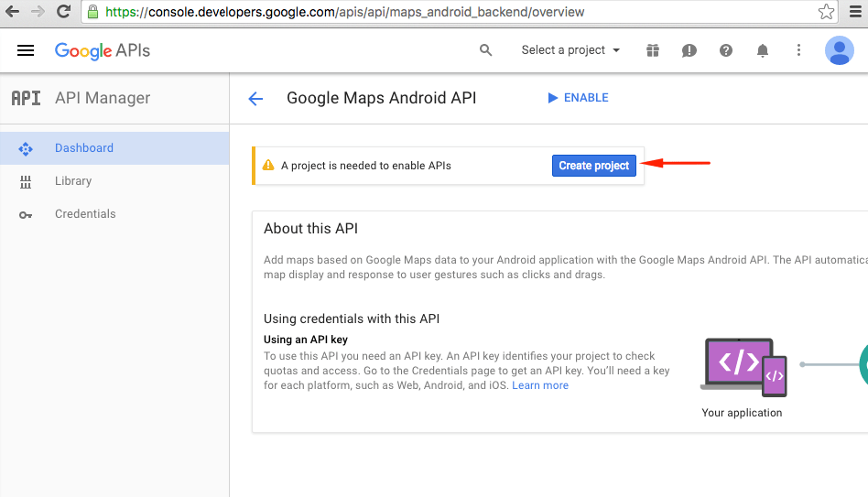Viewport: 868px width, 497px height.
Task: Open the feedback exclamation icon
Action: 689,51
